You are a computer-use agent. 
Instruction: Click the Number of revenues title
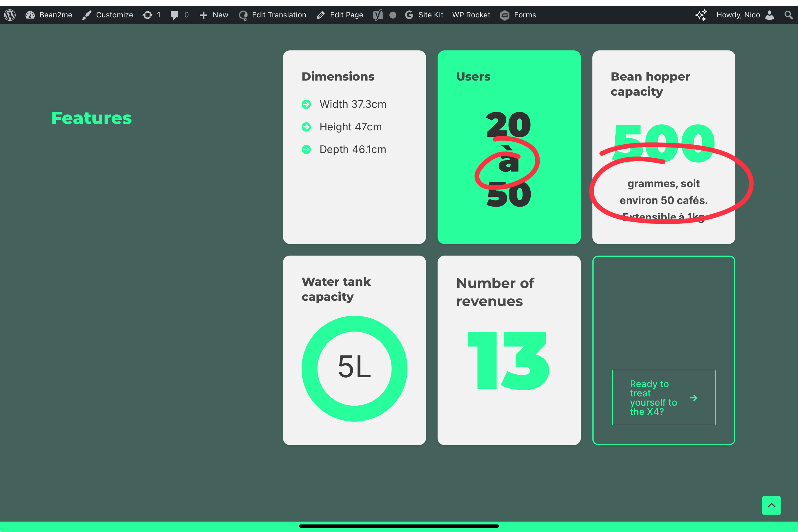coord(495,292)
